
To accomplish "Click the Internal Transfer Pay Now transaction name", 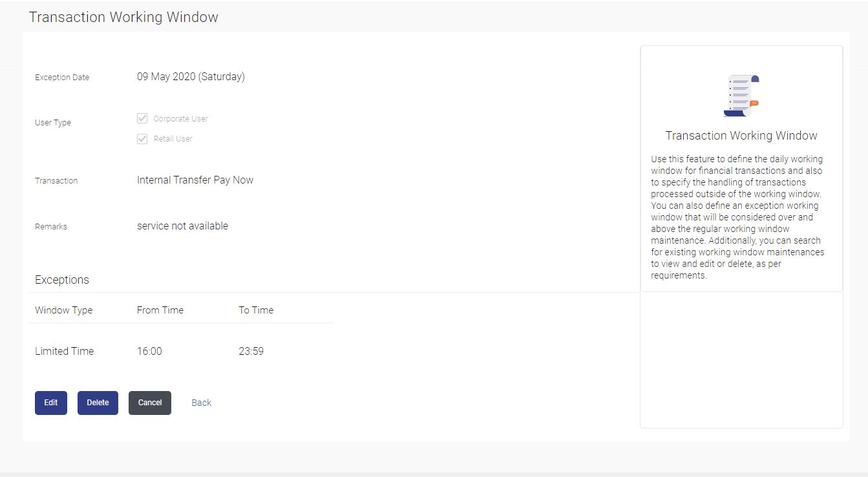I will pos(195,180).
